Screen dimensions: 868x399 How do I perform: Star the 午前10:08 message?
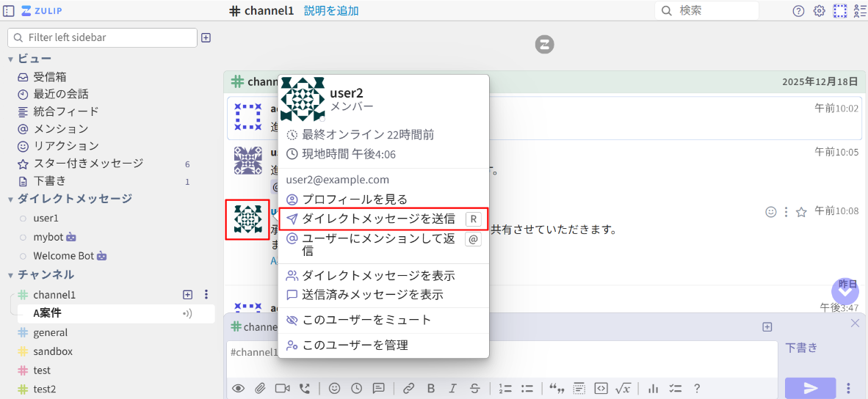click(801, 212)
